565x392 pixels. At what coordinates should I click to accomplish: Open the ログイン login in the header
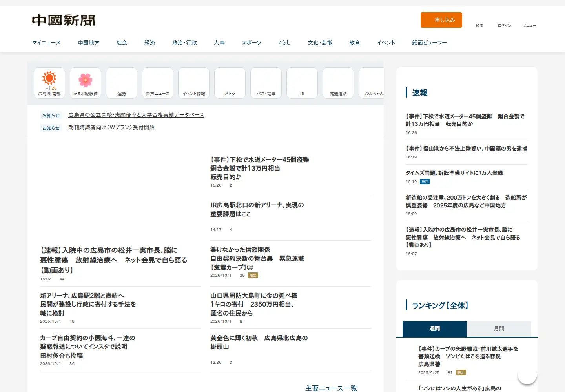click(505, 25)
